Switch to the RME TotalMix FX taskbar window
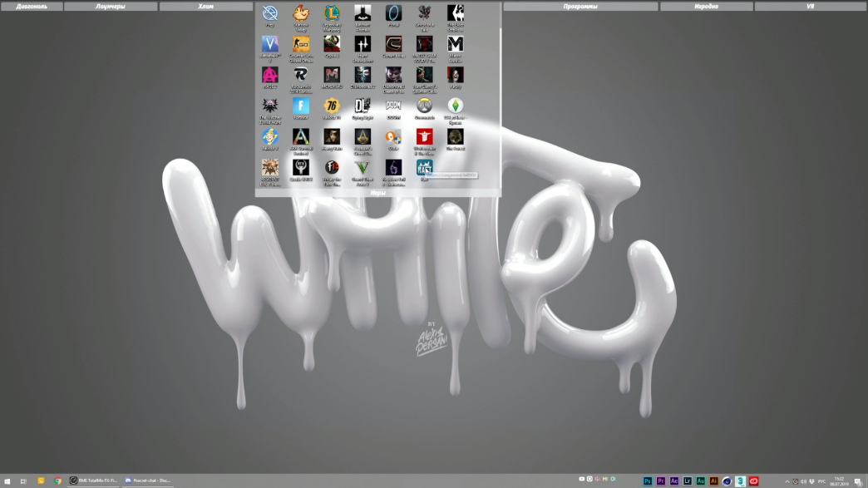 point(94,481)
